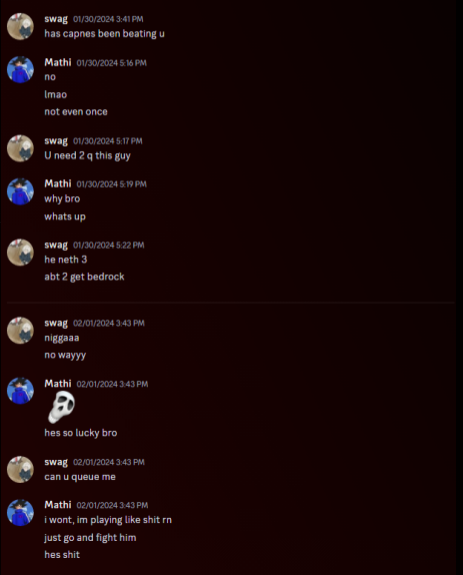The height and width of the screenshot is (575, 463).
Task: Click swag's avatar beside "has capnes been beating u"
Action: (x=21, y=26)
